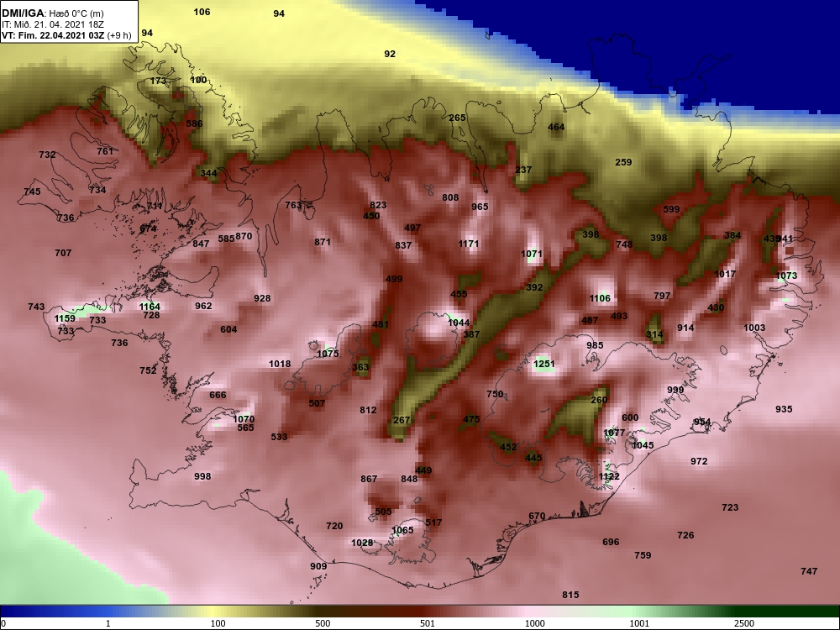
Task: Click the map value '745'
Action: (x=32, y=192)
